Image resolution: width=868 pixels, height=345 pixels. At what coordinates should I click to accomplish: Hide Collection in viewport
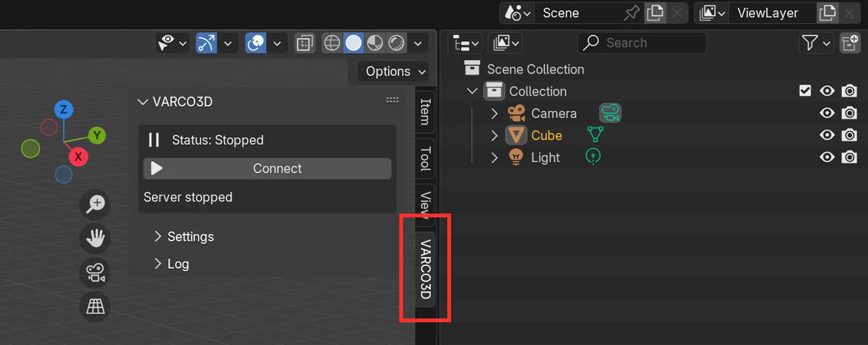tap(827, 92)
